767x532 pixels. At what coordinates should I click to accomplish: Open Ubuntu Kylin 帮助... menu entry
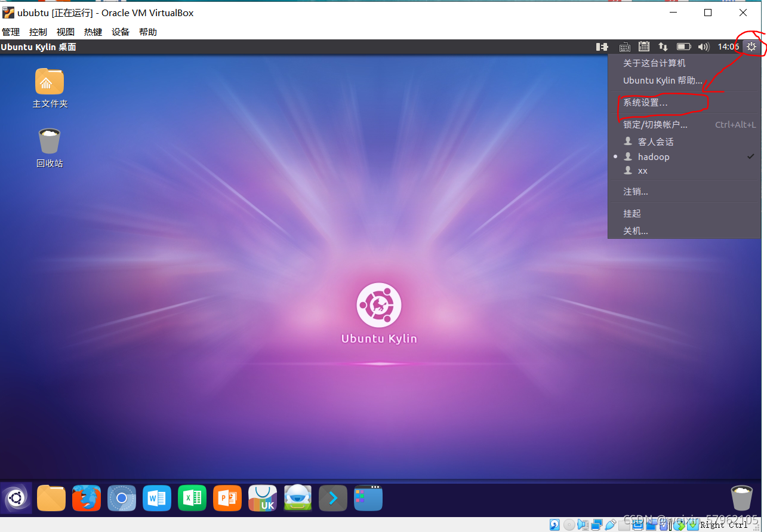(684, 81)
